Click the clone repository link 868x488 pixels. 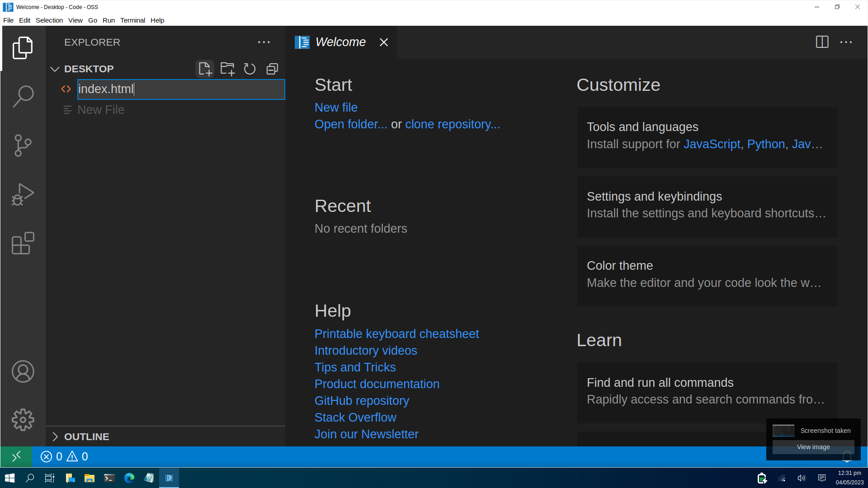click(x=452, y=124)
